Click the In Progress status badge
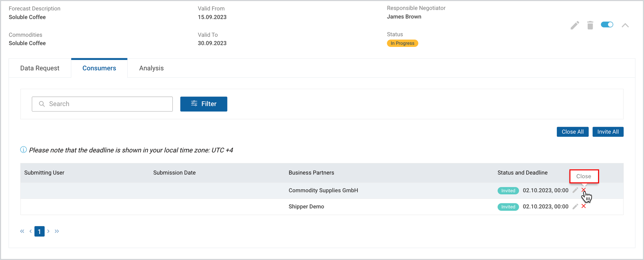The image size is (644, 260). pos(402,43)
